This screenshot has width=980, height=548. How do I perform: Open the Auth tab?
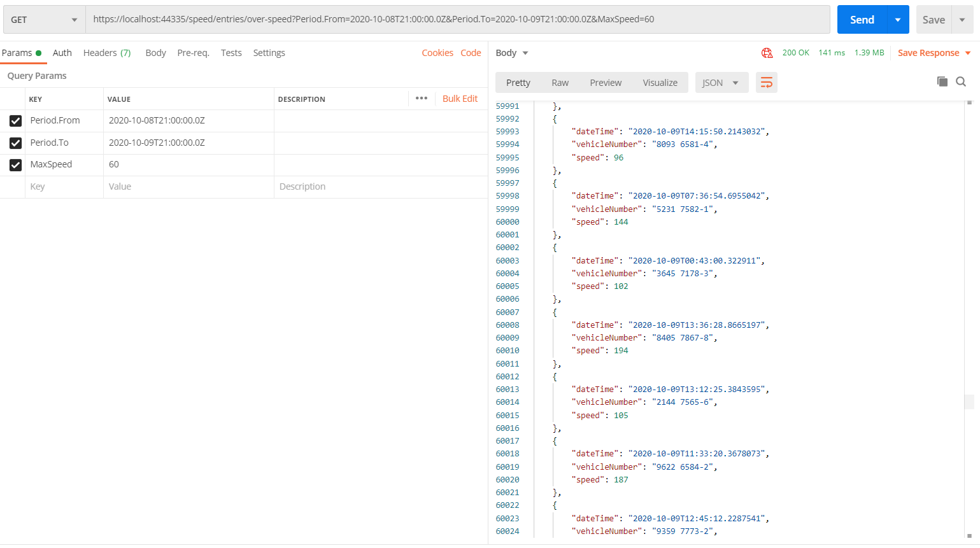click(62, 53)
